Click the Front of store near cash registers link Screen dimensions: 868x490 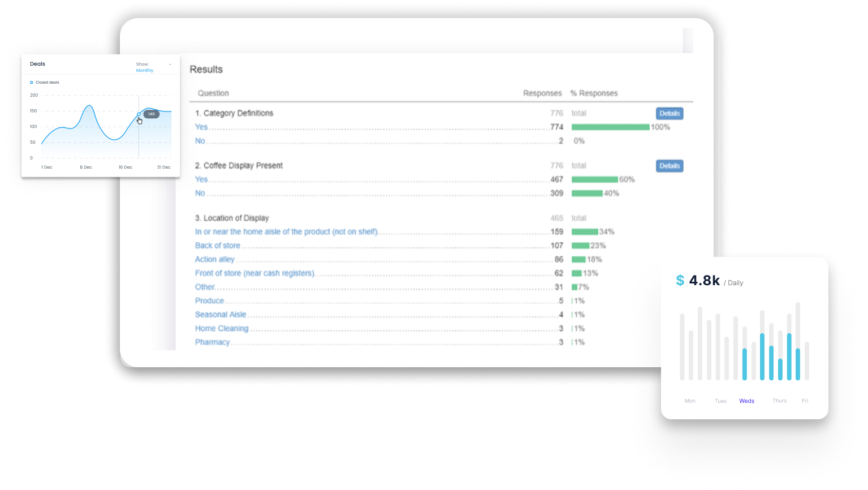pos(254,273)
